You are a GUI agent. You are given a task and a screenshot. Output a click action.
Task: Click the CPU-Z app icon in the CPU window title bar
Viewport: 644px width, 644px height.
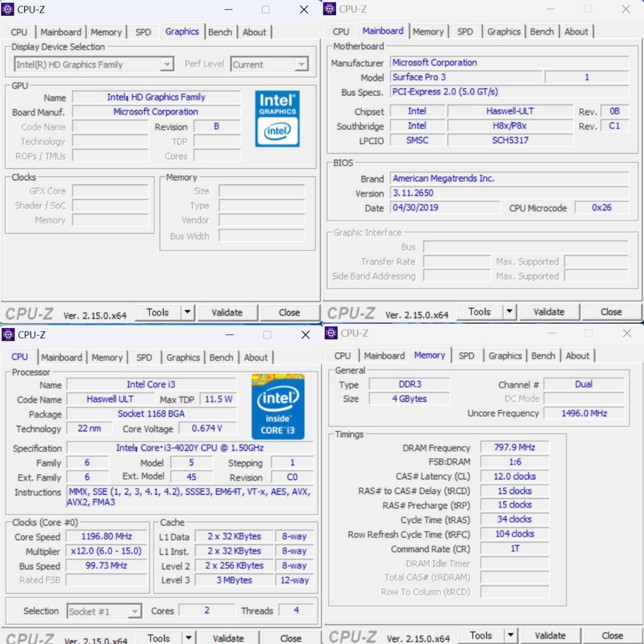pyautogui.click(x=8, y=335)
